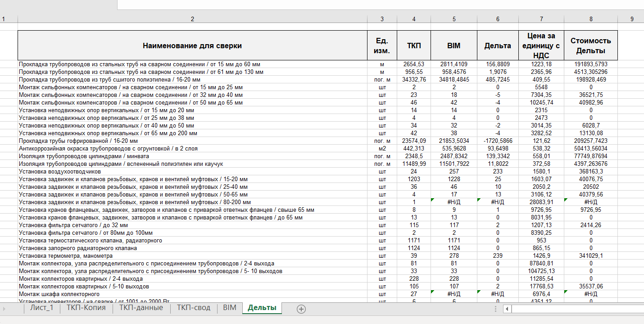Click the 'Дельта' table header cell
The width and height of the screenshot is (644, 324).
(x=498, y=46)
